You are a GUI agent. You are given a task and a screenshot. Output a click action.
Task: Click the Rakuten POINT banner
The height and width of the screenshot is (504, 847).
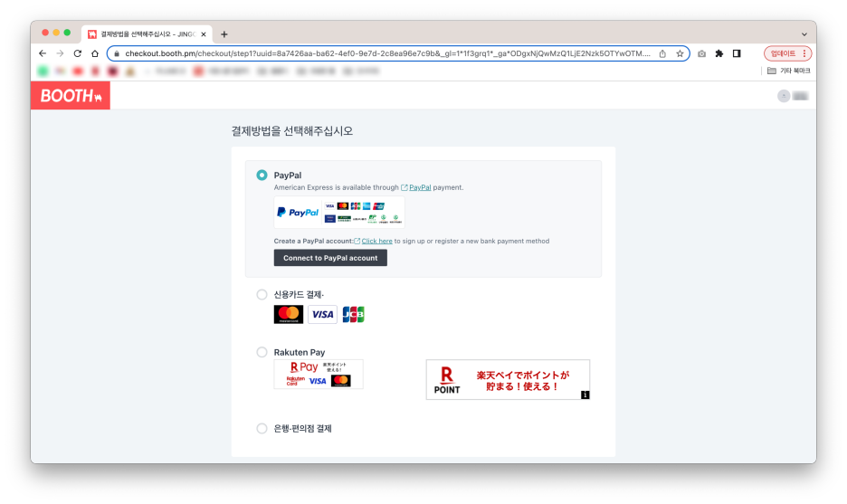pos(508,380)
